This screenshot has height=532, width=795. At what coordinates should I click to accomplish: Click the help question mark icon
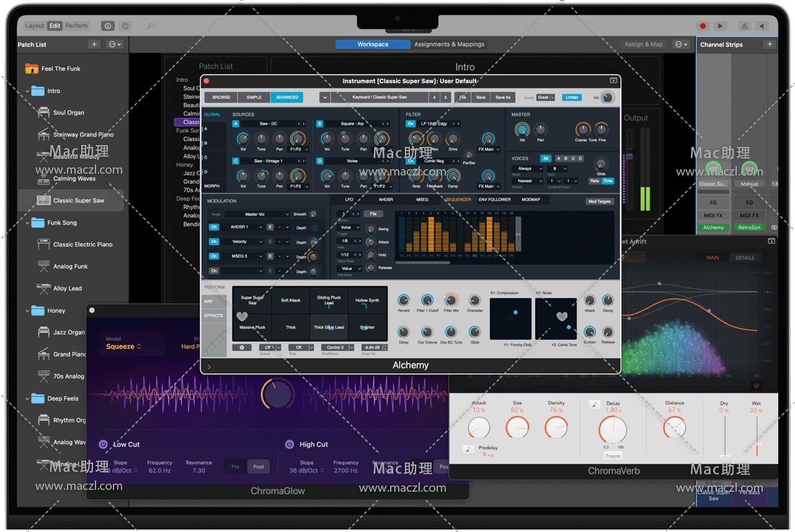126,26
